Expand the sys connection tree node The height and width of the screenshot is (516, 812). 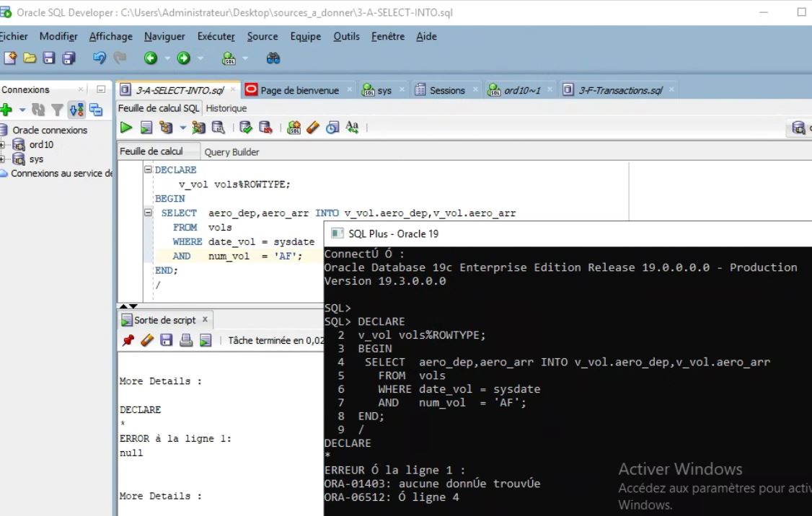3,159
